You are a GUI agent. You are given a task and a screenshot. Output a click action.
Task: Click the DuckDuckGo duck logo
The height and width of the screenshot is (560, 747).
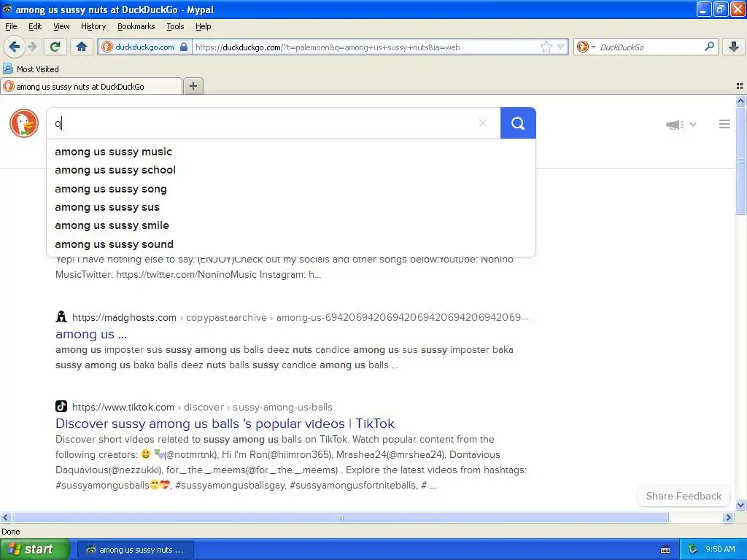[24, 123]
